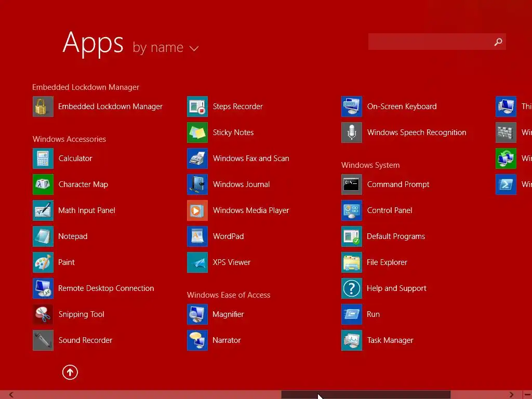
Task: Launch the Snipping Tool scissors icon
Action: [43, 314]
